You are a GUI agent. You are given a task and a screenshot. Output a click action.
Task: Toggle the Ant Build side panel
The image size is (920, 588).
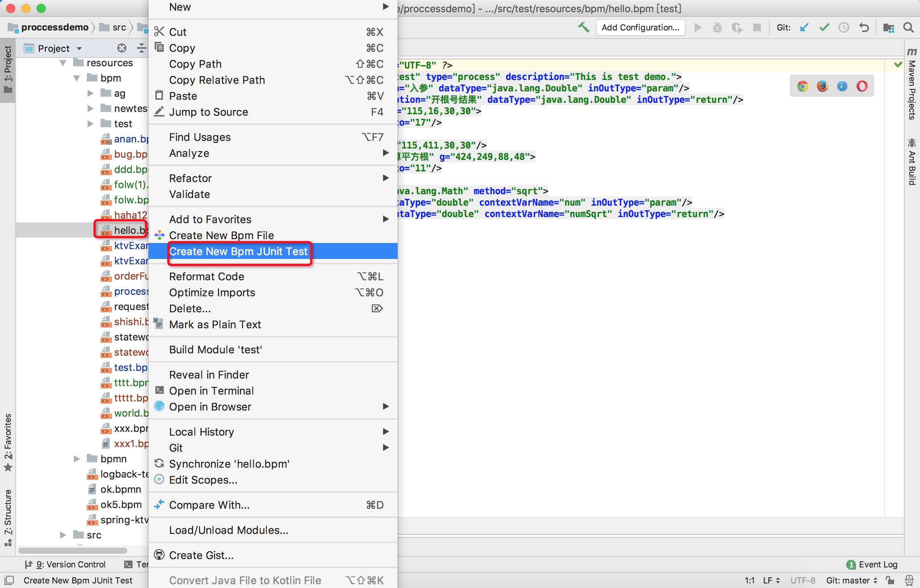pyautogui.click(x=912, y=162)
